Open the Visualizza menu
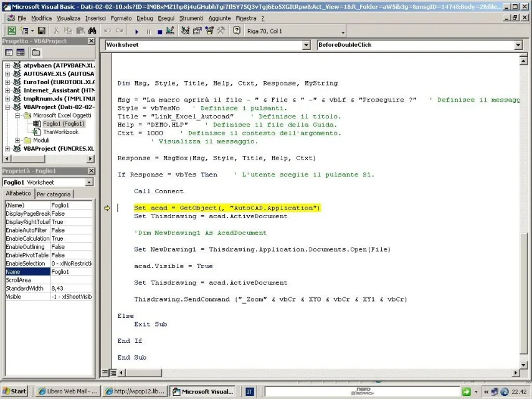Viewport: 532px width, 399px height. pyautogui.click(x=69, y=18)
